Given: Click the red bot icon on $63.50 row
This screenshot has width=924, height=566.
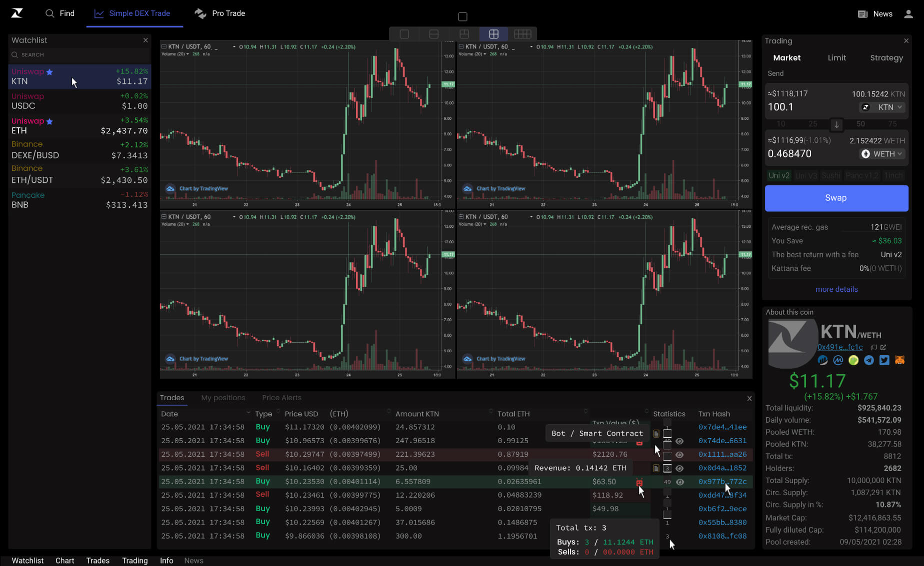Looking at the screenshot, I should click(x=639, y=483).
